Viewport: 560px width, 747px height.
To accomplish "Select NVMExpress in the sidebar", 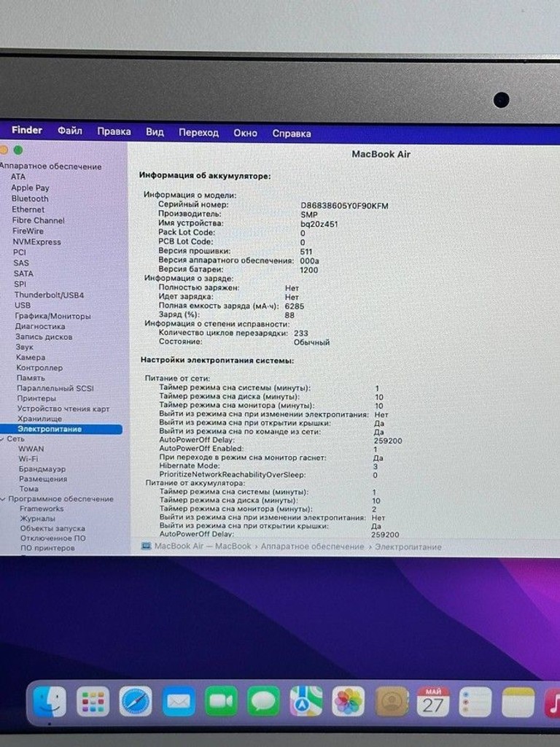I will pos(36,241).
